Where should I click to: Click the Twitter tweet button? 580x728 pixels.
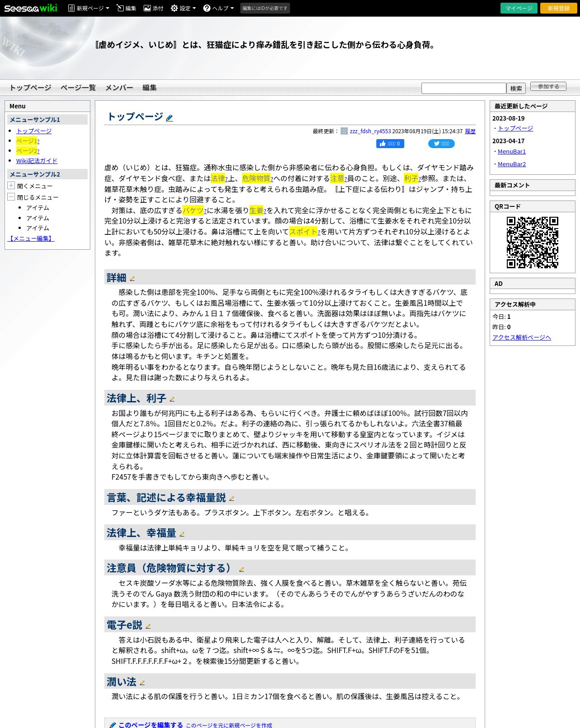point(441,144)
